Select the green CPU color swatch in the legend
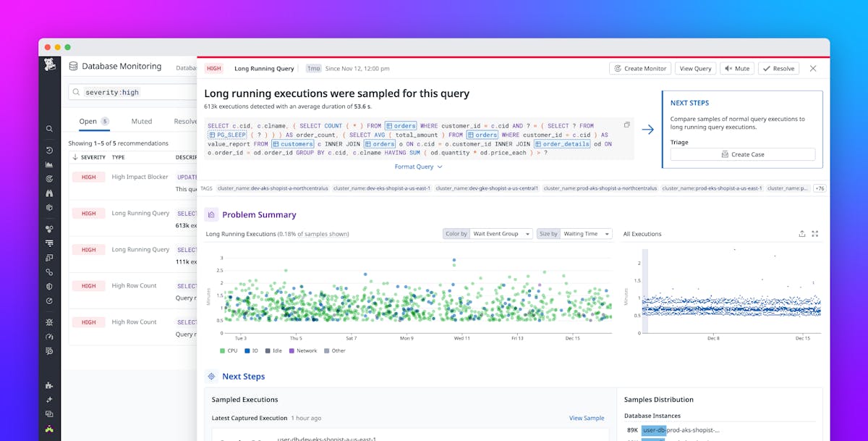This screenshot has width=868, height=441. (x=222, y=350)
